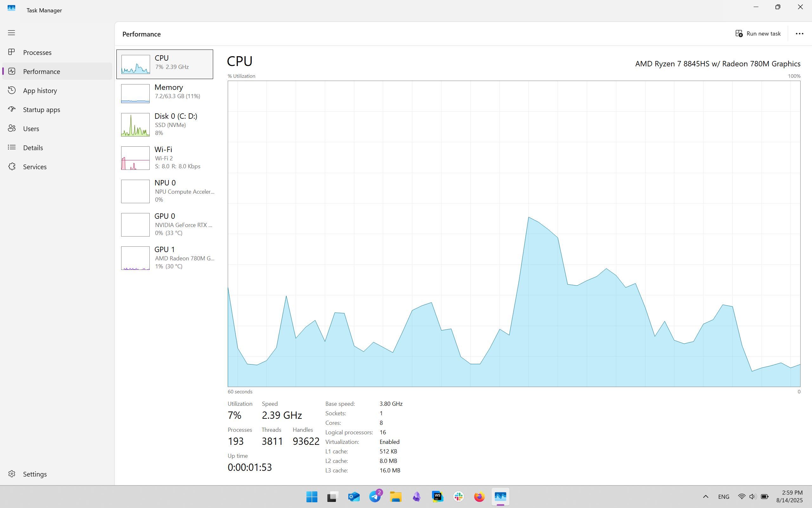Open Wi-Fi quick settings in tray
Image resolution: width=812 pixels, height=508 pixels.
742,497
